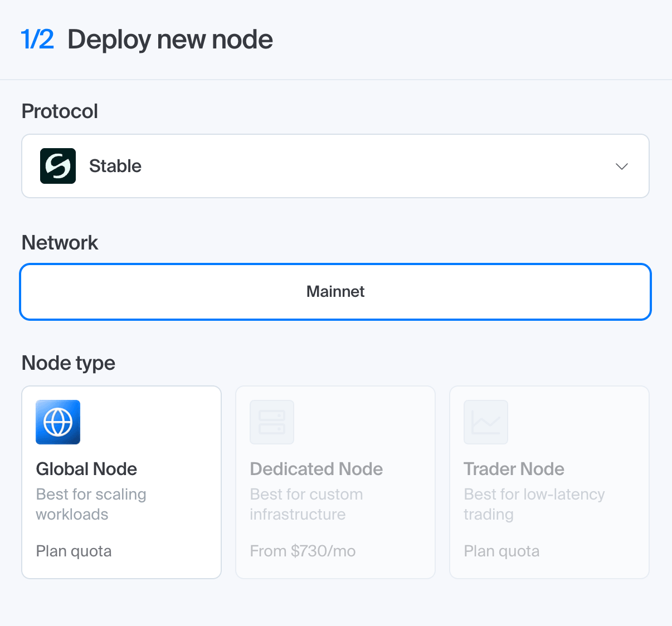Click the Trader Node chart icon

coord(486,422)
